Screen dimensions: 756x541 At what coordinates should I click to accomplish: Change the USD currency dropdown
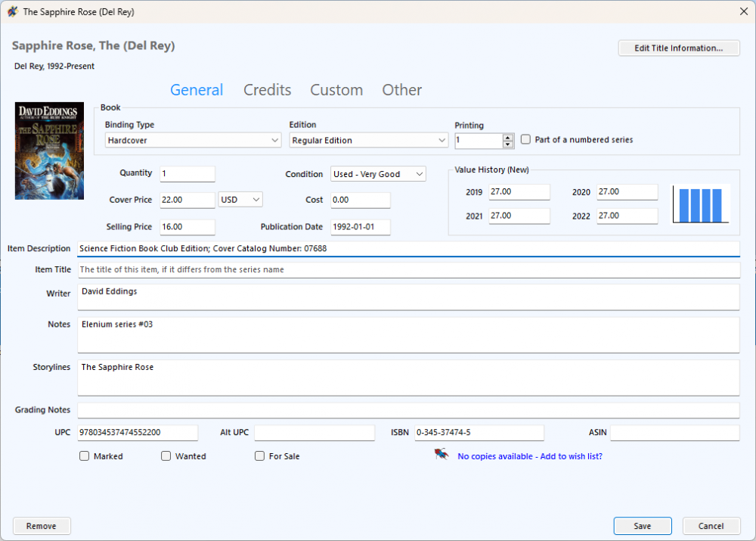coord(240,200)
